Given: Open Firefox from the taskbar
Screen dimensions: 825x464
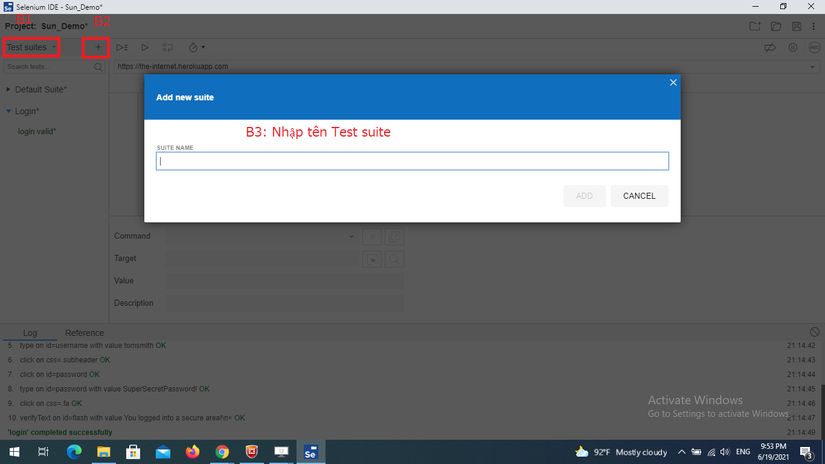Looking at the screenshot, I should (193, 452).
